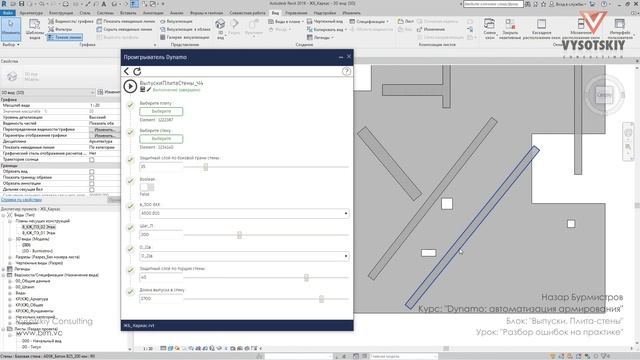Image resolution: width=640 pixels, height=360 pixels.
Task: Toggle Тонкие линии (Thin Lines) ribbon button
Action: [64, 37]
